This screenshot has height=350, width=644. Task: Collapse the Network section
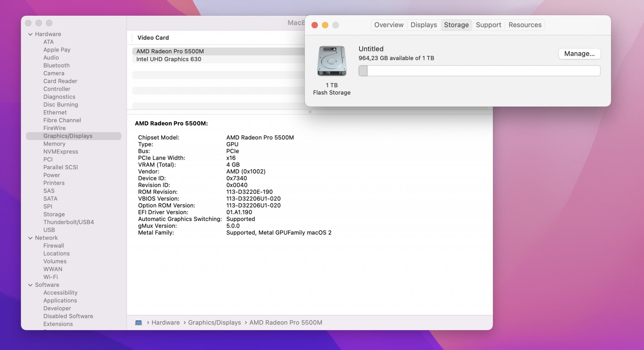[x=30, y=238]
